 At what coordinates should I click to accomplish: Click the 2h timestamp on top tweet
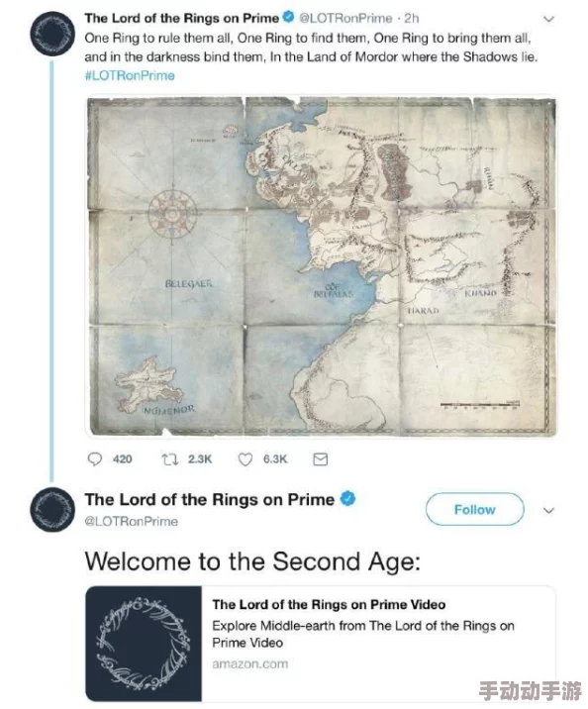[412, 18]
